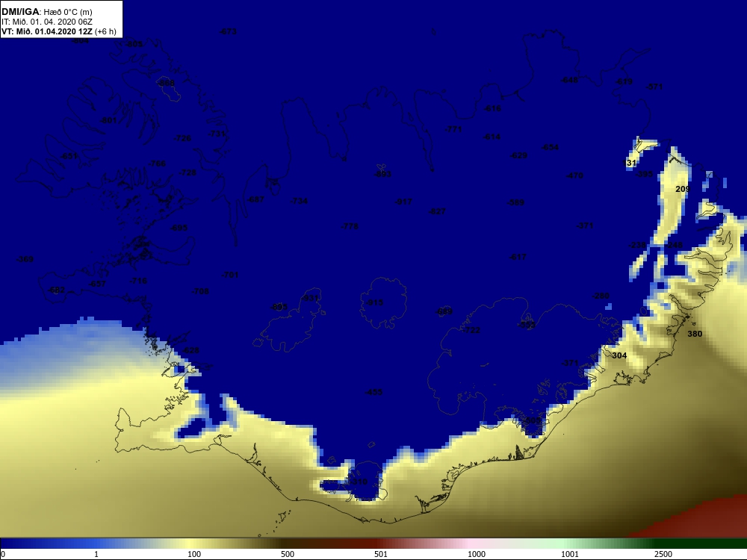
Task: Click the map value '-827'
Action: 437,211
